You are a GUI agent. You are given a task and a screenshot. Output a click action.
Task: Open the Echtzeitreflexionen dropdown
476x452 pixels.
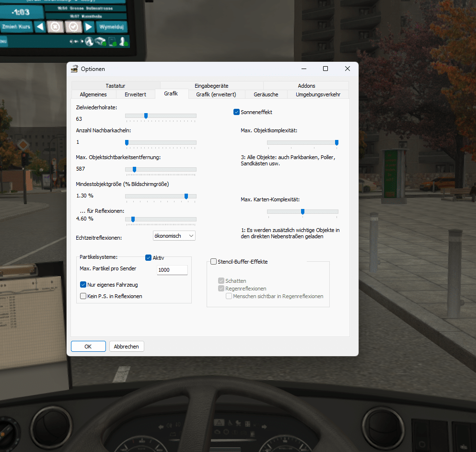coord(174,236)
